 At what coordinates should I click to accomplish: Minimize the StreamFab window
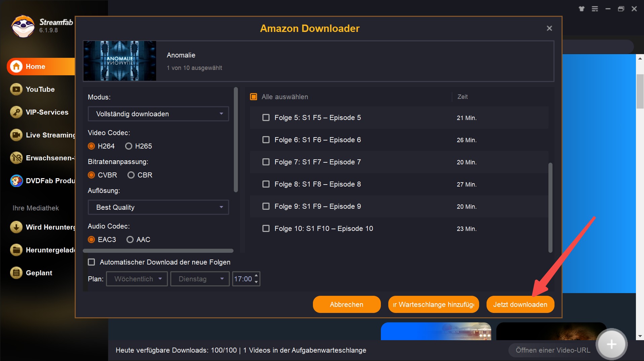[608, 9]
